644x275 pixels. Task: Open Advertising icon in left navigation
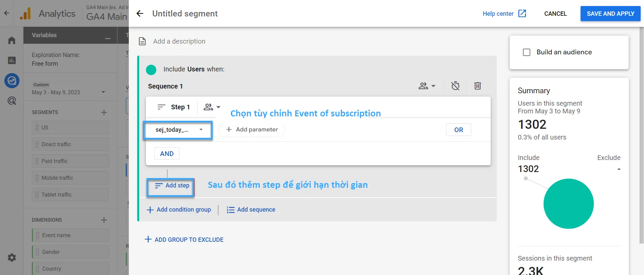tap(12, 101)
